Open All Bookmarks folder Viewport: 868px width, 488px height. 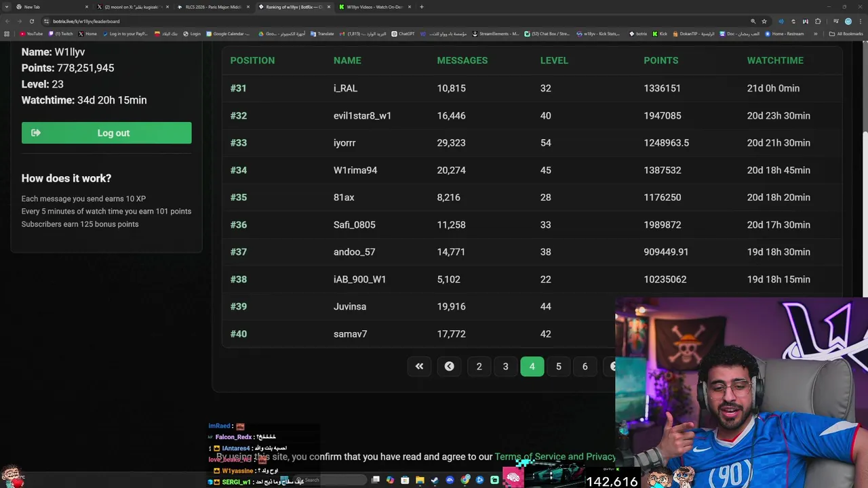click(846, 34)
